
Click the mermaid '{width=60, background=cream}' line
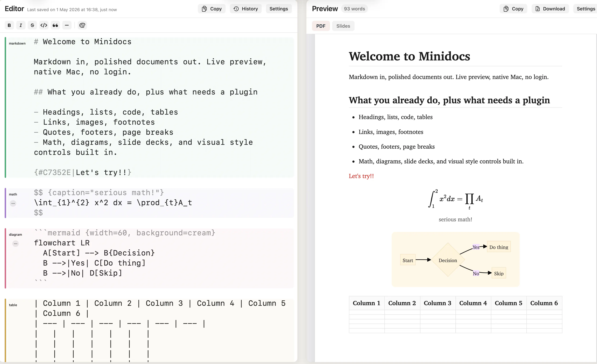(125, 233)
